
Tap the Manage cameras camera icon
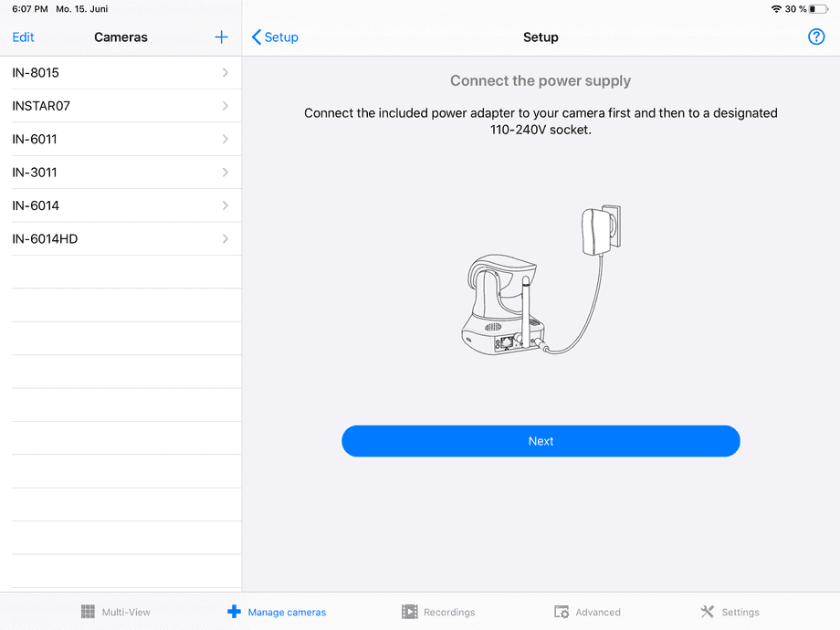[x=235, y=612]
